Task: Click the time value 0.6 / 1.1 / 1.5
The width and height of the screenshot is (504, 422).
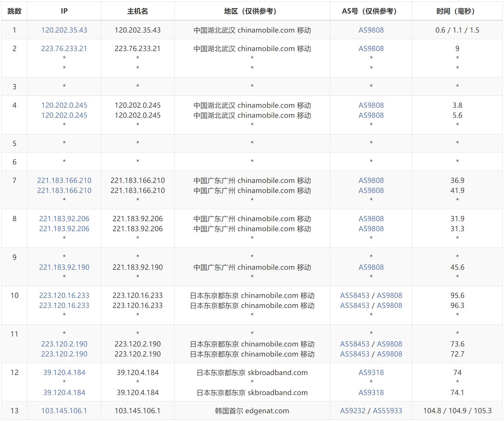Action: (457, 30)
